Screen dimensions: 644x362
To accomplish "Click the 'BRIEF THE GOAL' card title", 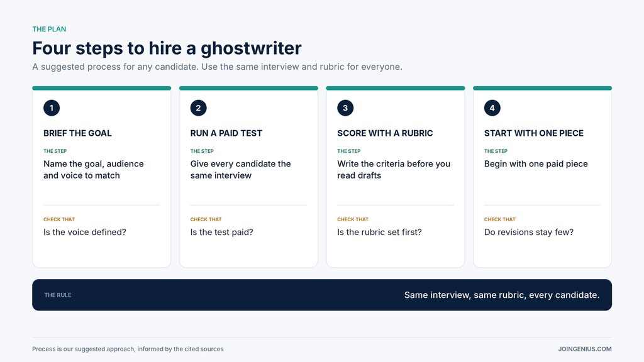I will (77, 133).
